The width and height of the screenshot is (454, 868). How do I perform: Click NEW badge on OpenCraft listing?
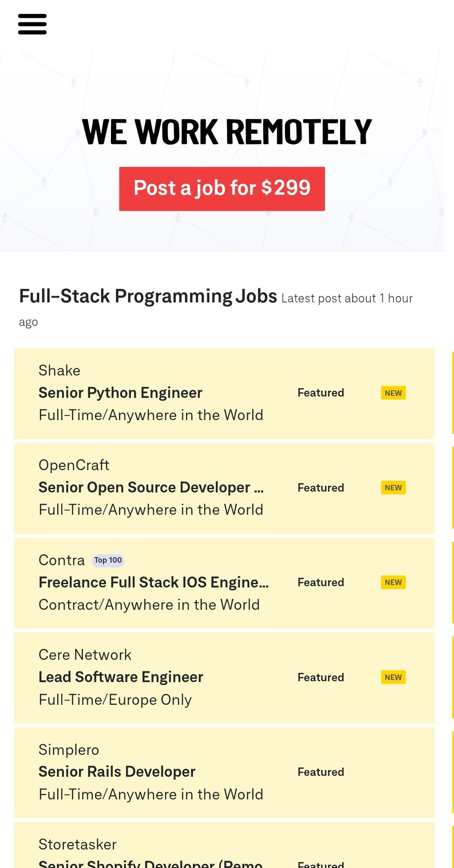(393, 488)
